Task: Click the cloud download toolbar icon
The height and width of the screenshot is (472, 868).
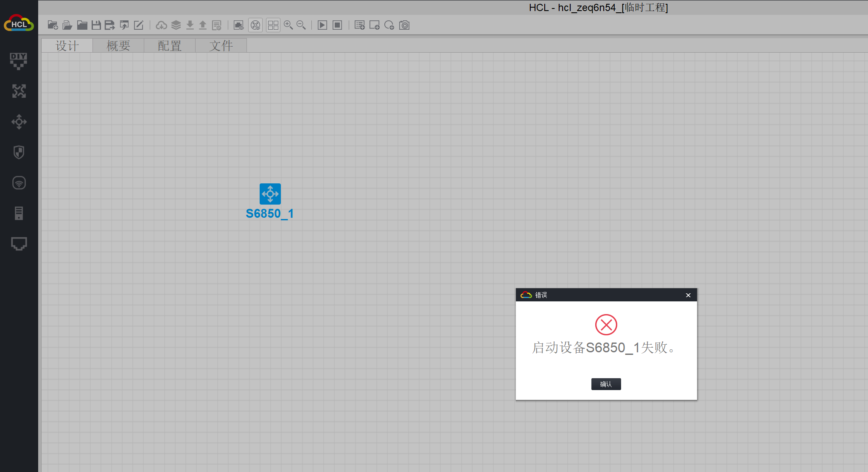Action: tap(161, 25)
